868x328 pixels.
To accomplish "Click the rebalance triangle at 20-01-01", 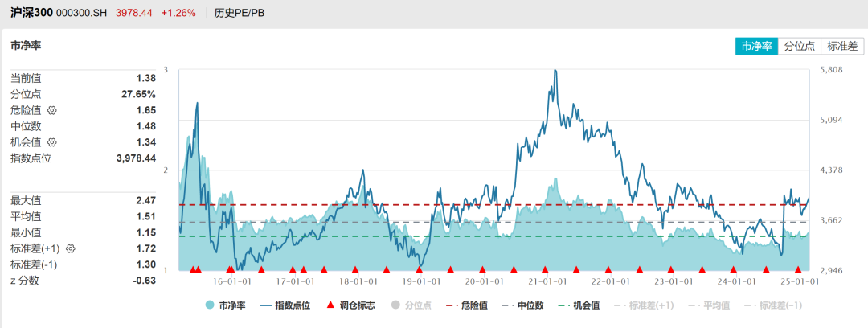I will 482,270.
